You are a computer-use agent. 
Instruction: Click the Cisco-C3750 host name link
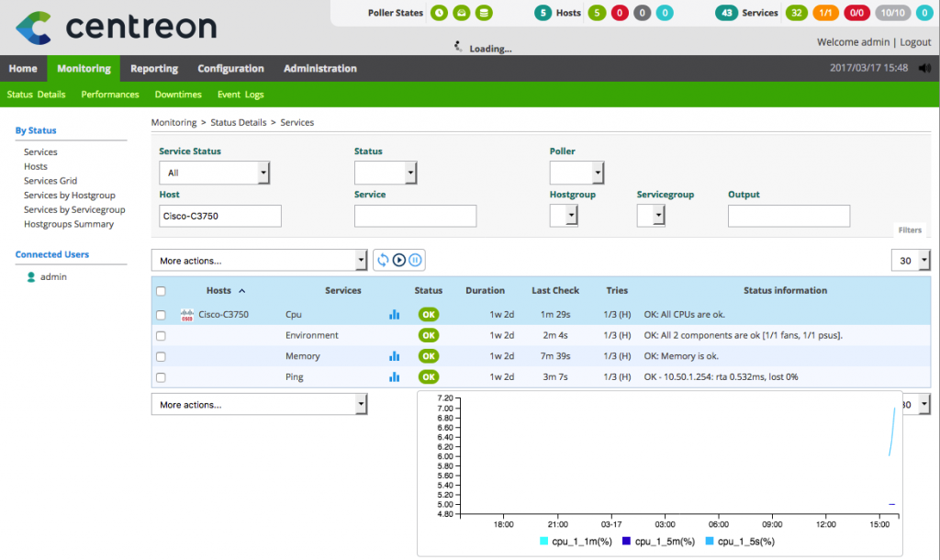[x=224, y=314]
